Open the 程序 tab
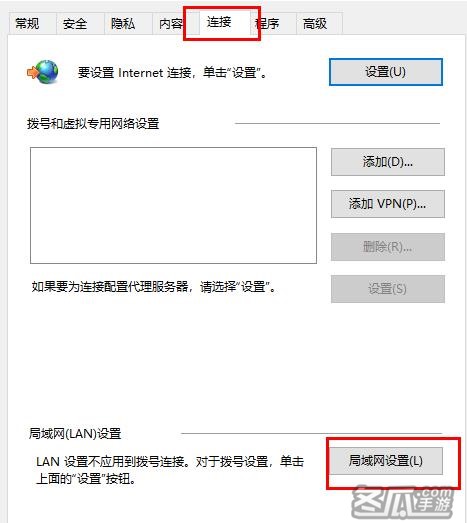The image size is (467, 523). pyautogui.click(x=270, y=24)
